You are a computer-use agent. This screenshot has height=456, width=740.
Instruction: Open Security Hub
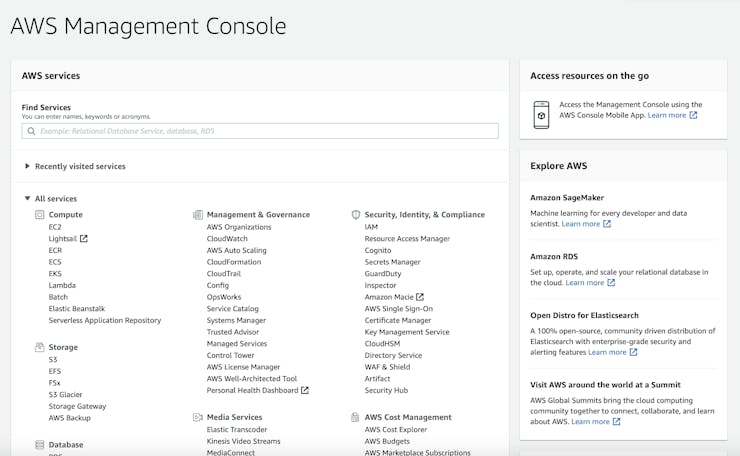click(x=386, y=391)
